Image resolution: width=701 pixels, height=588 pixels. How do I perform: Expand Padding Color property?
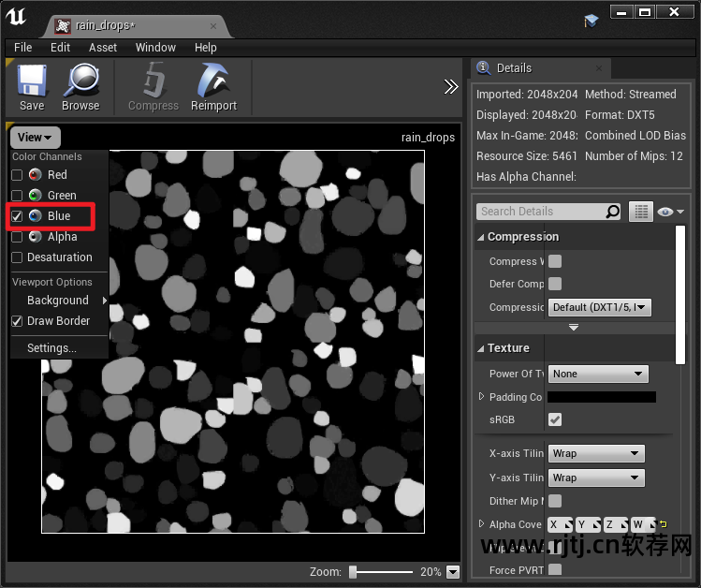coord(481,396)
